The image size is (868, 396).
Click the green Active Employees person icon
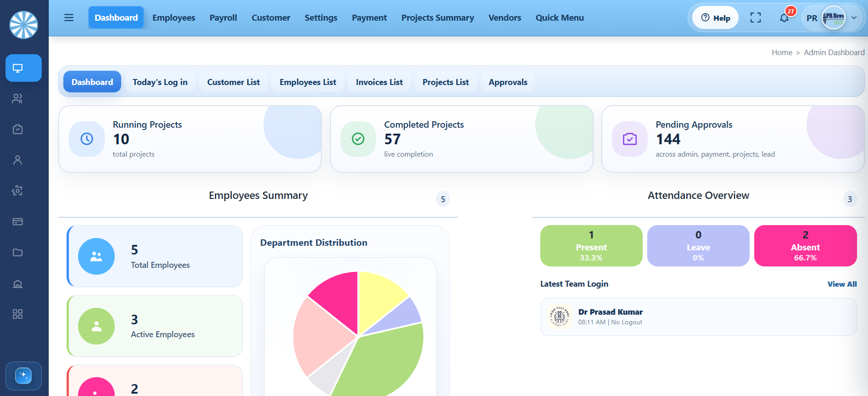(96, 326)
